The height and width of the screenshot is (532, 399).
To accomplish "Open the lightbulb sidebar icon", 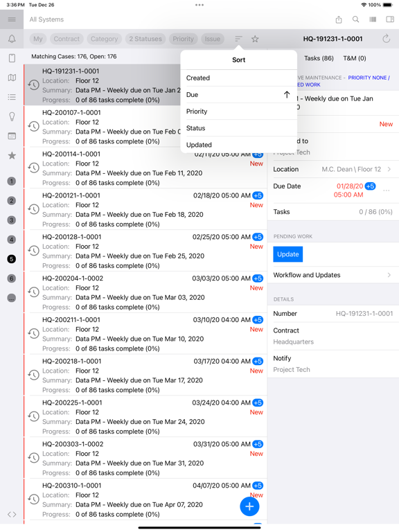I will (x=12, y=116).
